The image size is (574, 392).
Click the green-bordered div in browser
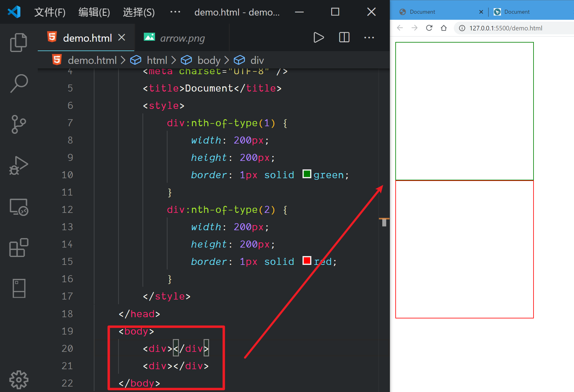pyautogui.click(x=464, y=111)
